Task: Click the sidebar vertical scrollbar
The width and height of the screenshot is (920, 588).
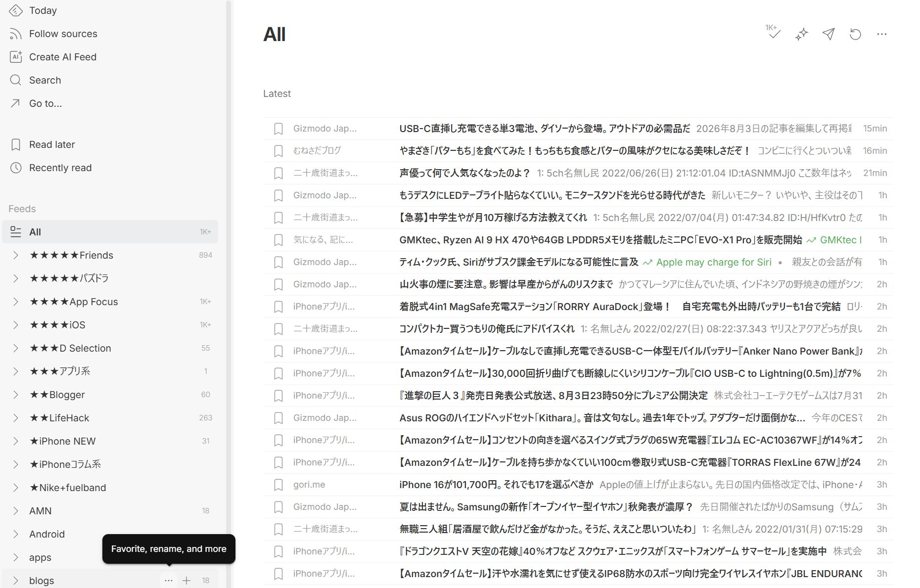Action: 229,294
